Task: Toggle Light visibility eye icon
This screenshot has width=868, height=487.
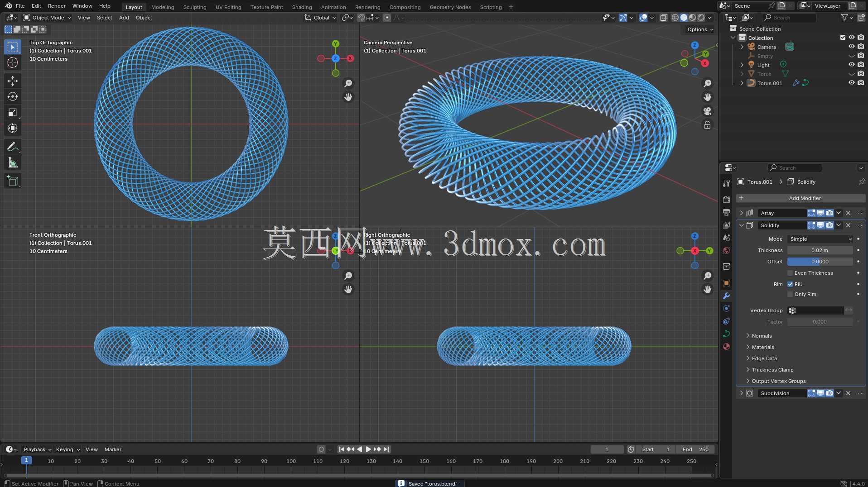Action: [x=852, y=65]
